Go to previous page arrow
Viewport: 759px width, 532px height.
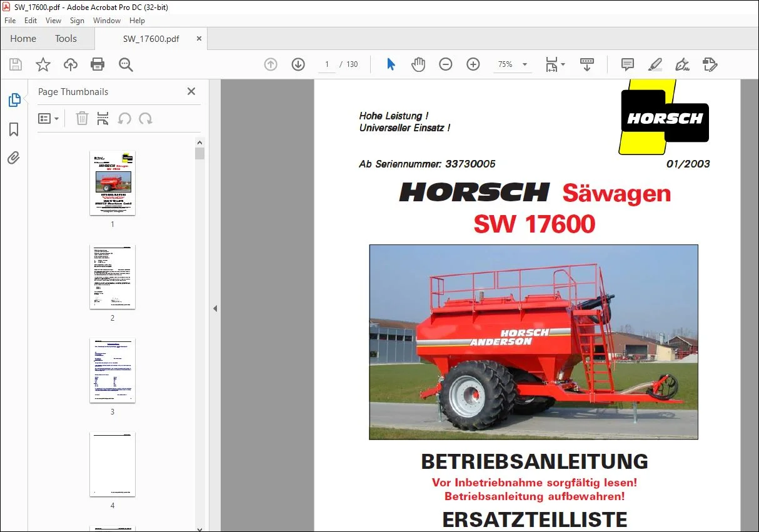pyautogui.click(x=271, y=64)
